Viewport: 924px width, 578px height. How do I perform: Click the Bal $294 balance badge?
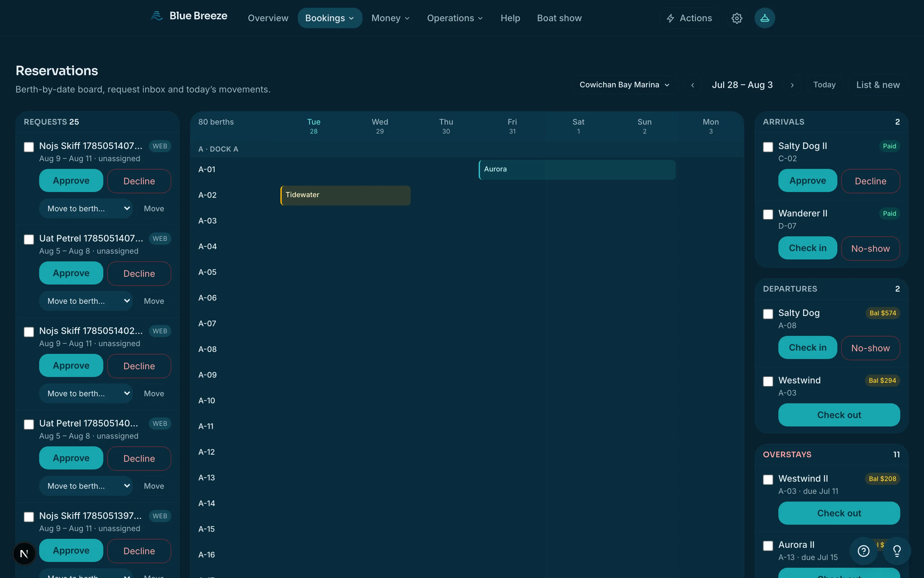[882, 381]
